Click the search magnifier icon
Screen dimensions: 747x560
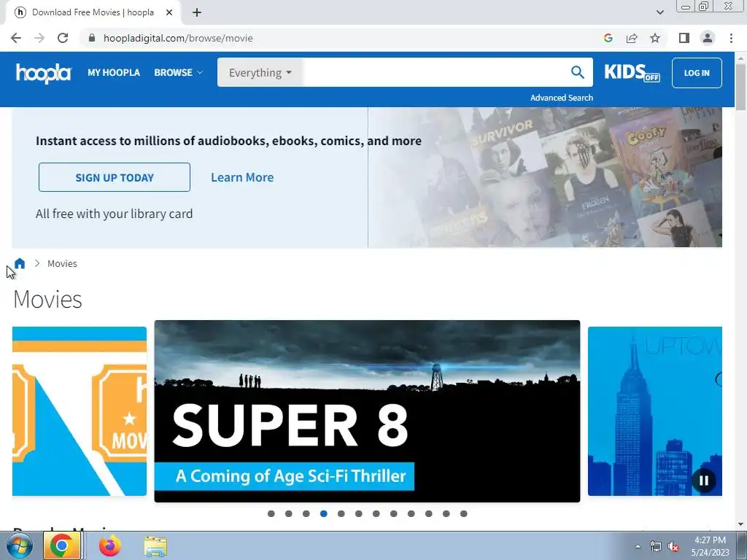[x=578, y=72]
